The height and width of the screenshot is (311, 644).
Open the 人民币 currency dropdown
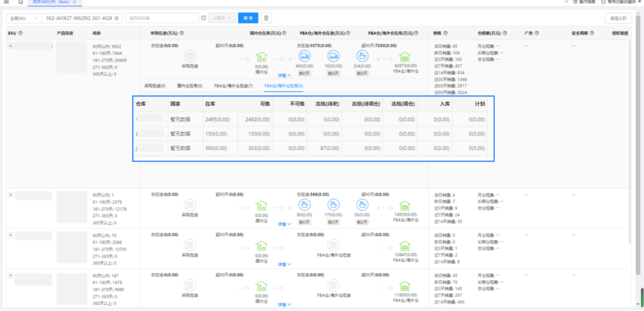(x=221, y=18)
